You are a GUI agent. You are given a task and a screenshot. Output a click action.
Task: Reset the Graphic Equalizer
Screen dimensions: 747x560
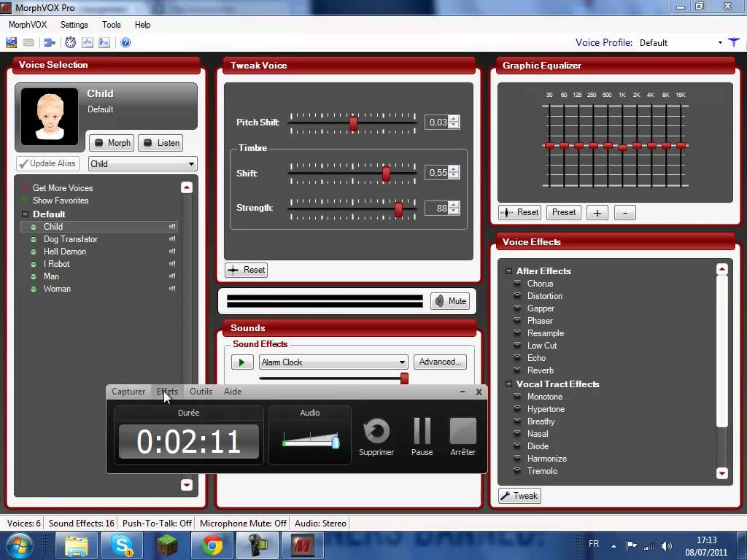click(x=519, y=212)
